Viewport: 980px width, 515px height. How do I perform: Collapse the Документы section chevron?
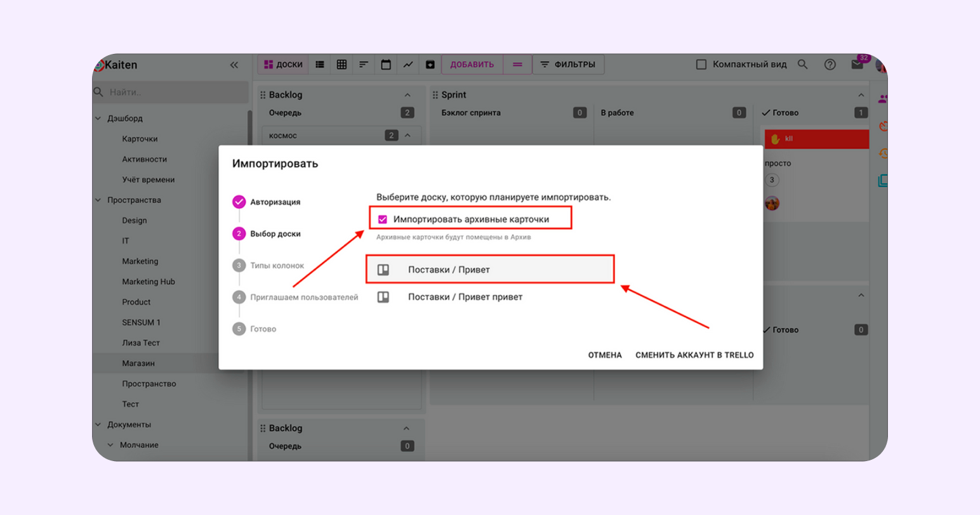98,424
